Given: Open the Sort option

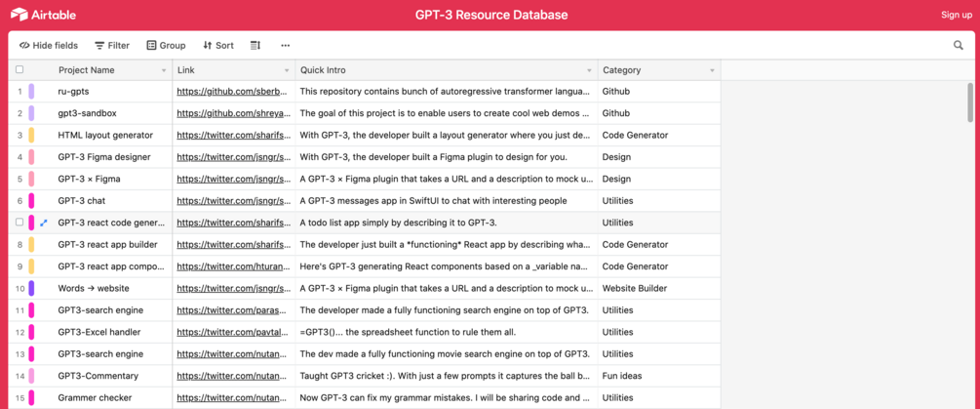Looking at the screenshot, I should pos(218,45).
